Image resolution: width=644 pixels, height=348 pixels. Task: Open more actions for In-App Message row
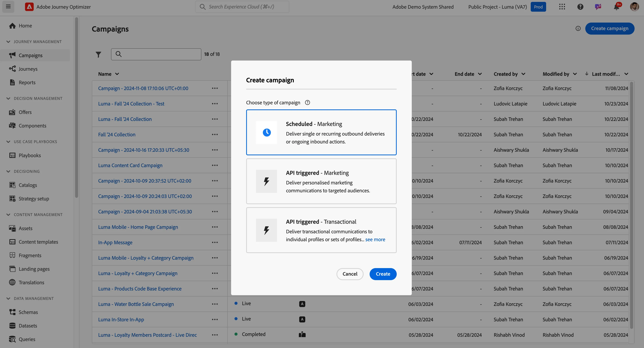pyautogui.click(x=215, y=242)
